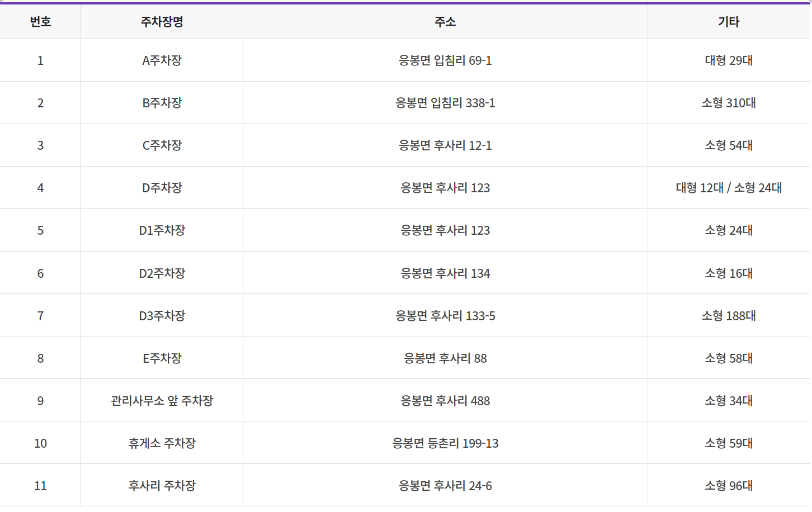The width and height of the screenshot is (812, 512).
Task: Click the 주차장명 column header
Action: 162,22
